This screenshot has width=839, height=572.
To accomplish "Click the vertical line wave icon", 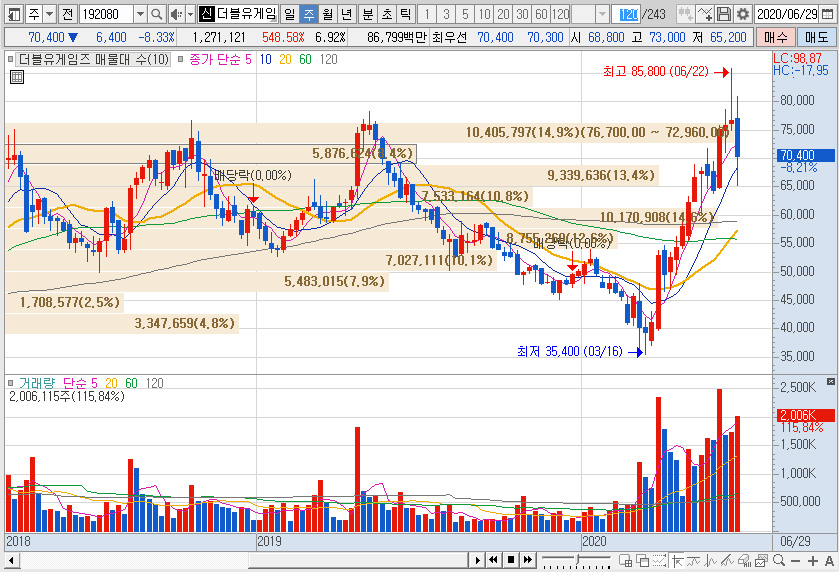I will 711,560.
